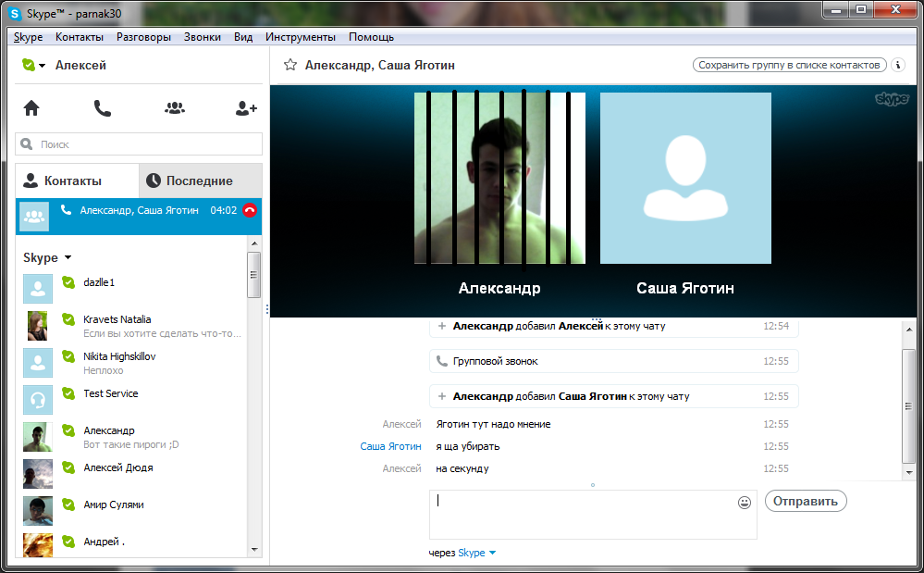Click contacts list scroll down arrow
924x573 pixels.
pos(254,550)
